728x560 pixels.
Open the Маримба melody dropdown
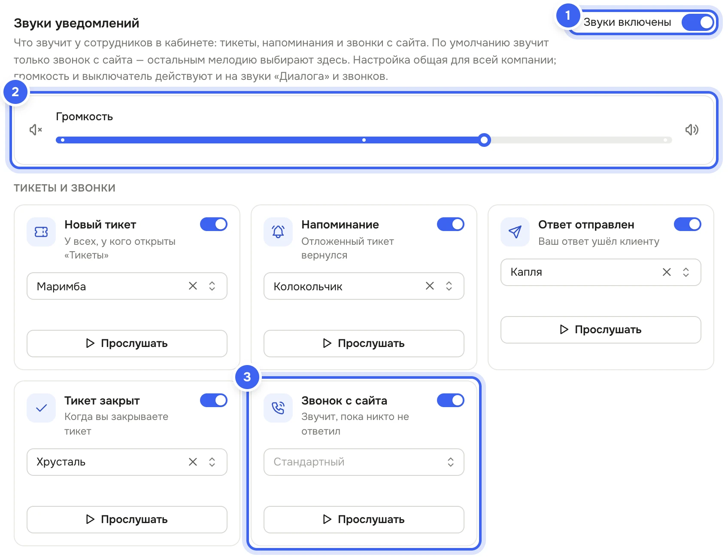(x=127, y=286)
